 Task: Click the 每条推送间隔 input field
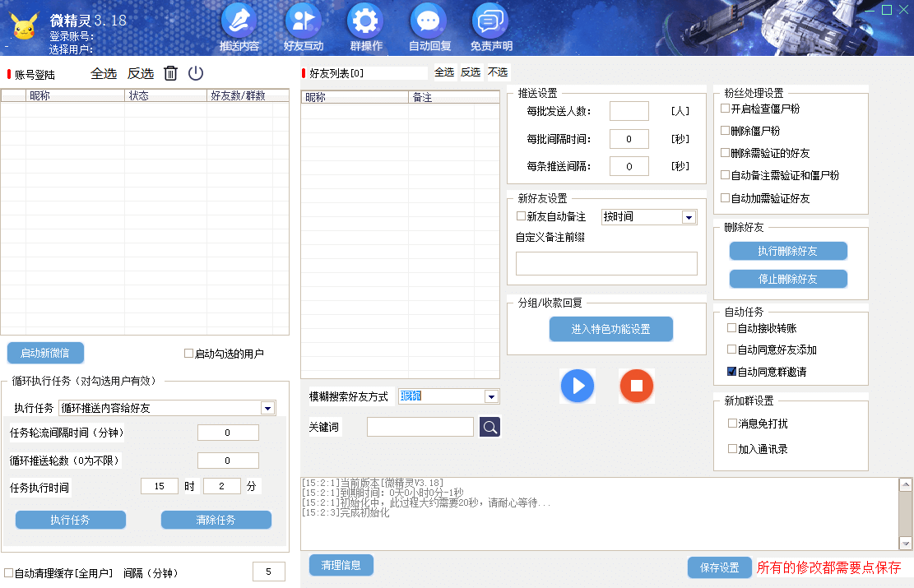click(x=629, y=166)
